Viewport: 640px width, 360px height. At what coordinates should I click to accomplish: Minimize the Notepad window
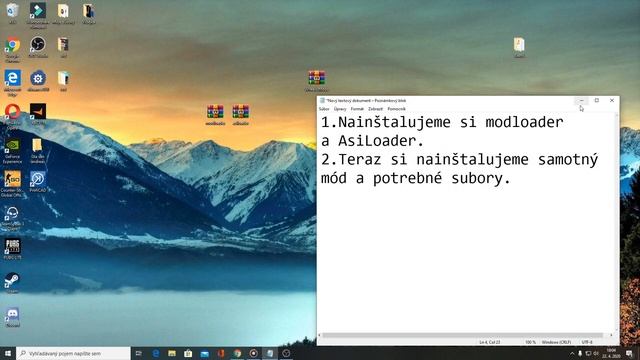pyautogui.click(x=582, y=100)
